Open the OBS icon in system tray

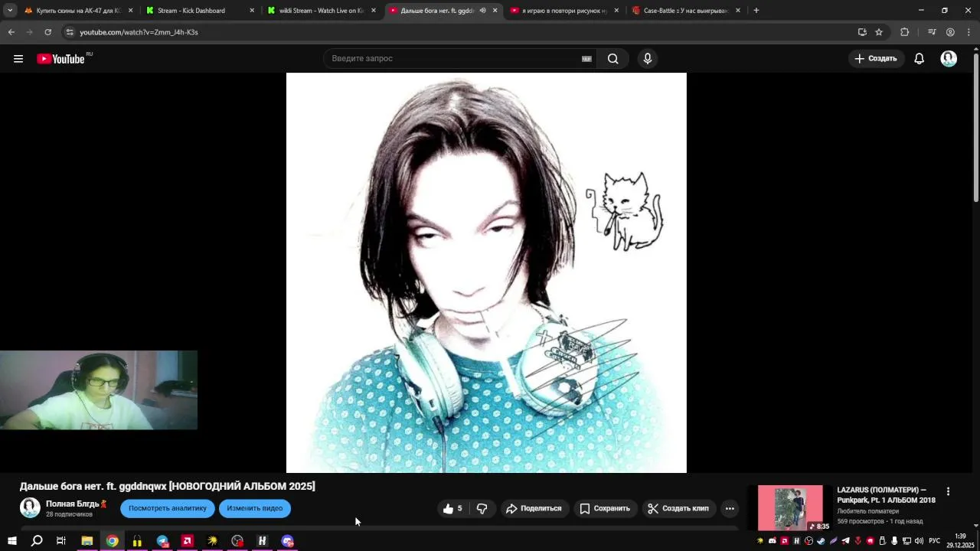point(808,541)
